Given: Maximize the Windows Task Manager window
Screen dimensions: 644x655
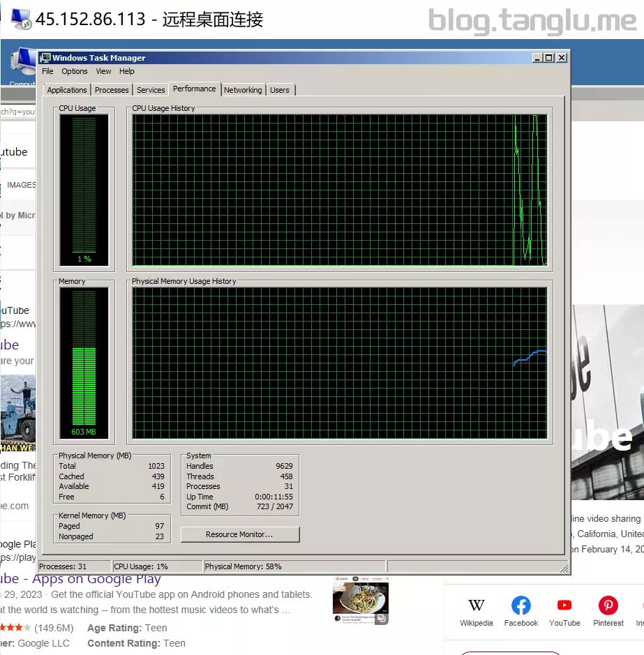Looking at the screenshot, I should pos(548,58).
